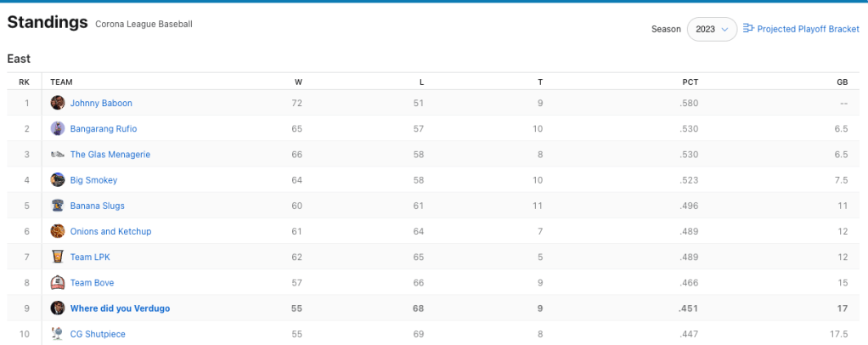Screen dimensions: 868x345
Task: Click Team Bove logo icon
Action: tap(58, 283)
